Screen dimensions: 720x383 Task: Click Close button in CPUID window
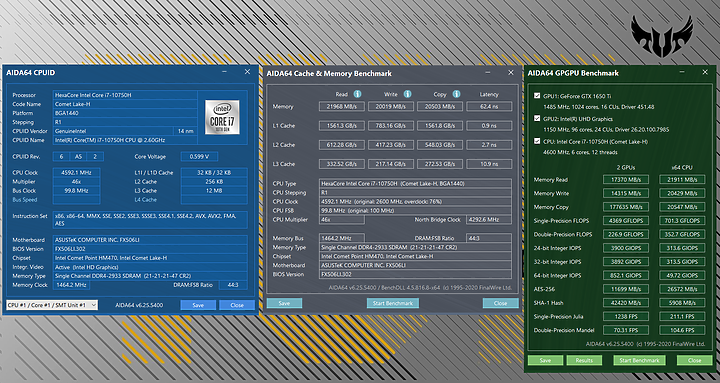tap(237, 305)
